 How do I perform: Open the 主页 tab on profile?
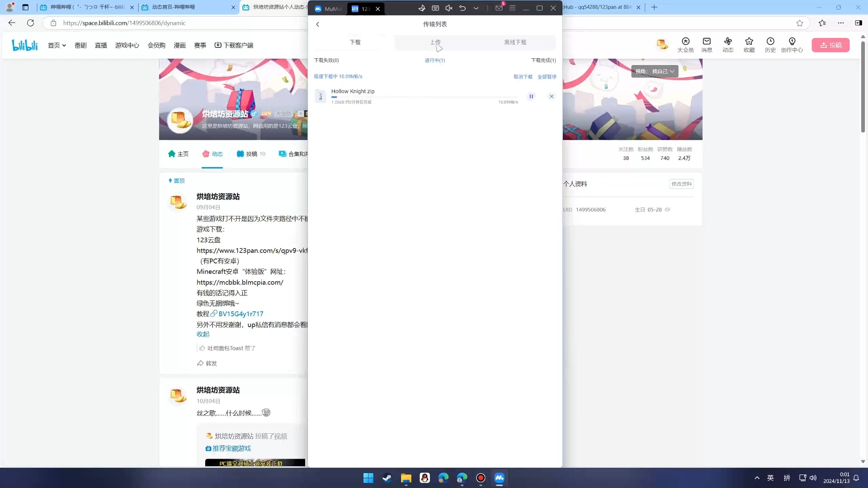pos(178,154)
